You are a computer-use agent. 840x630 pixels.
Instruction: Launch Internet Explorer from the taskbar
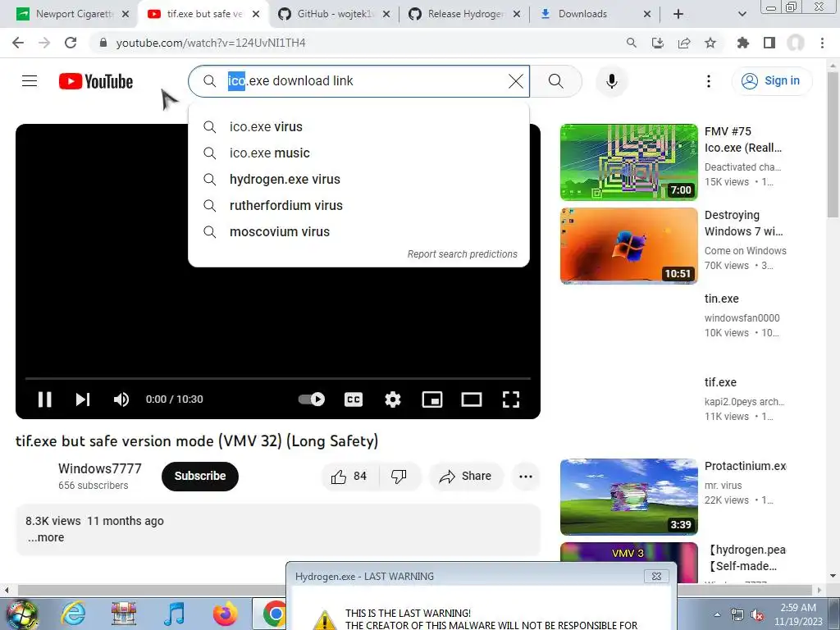pos(73,614)
